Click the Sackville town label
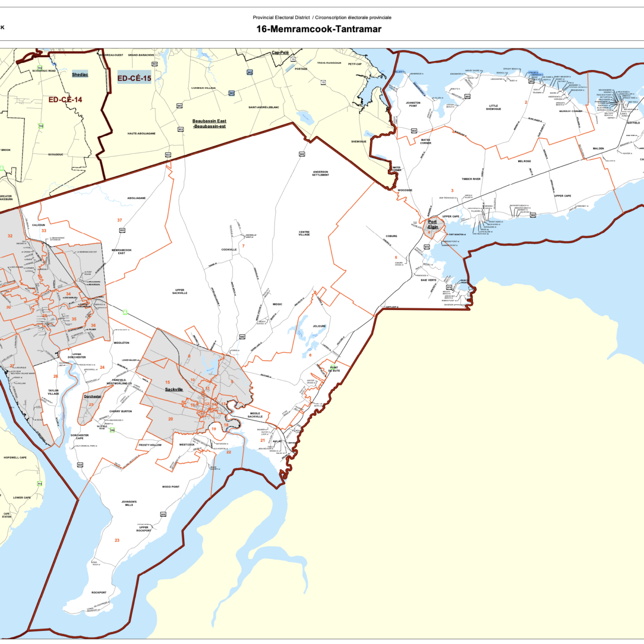 (174, 389)
